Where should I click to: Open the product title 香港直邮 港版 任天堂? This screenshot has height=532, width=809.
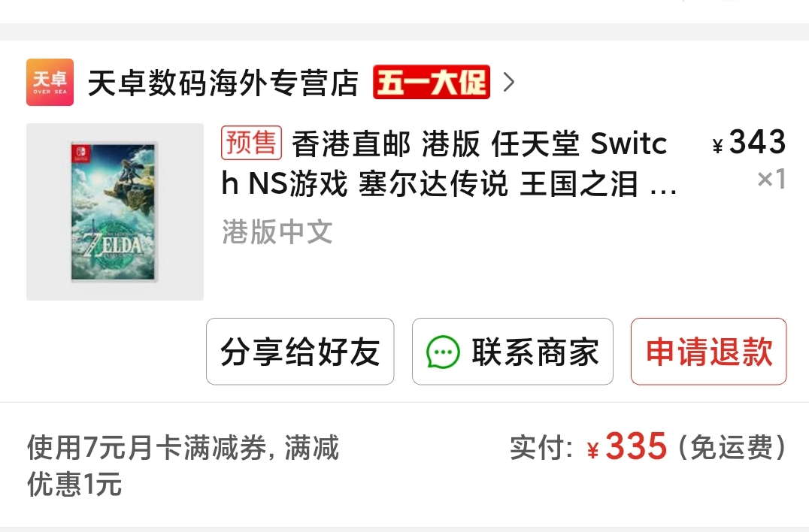pos(449,163)
